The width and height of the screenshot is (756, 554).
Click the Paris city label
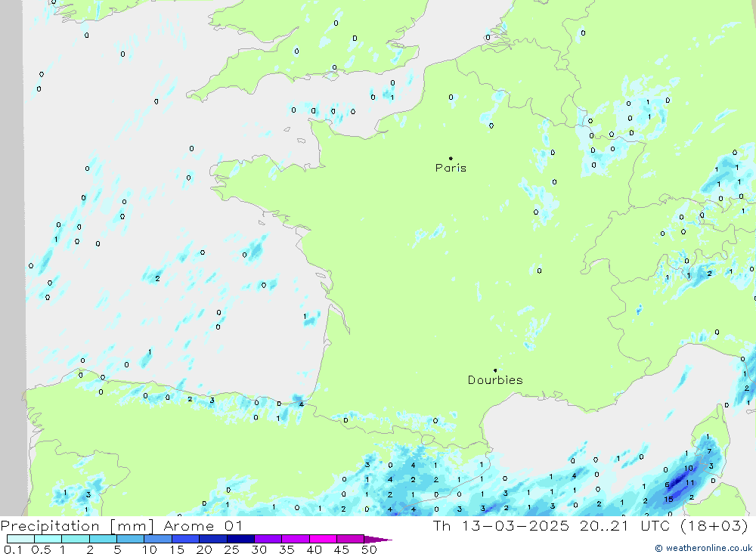tap(451, 168)
